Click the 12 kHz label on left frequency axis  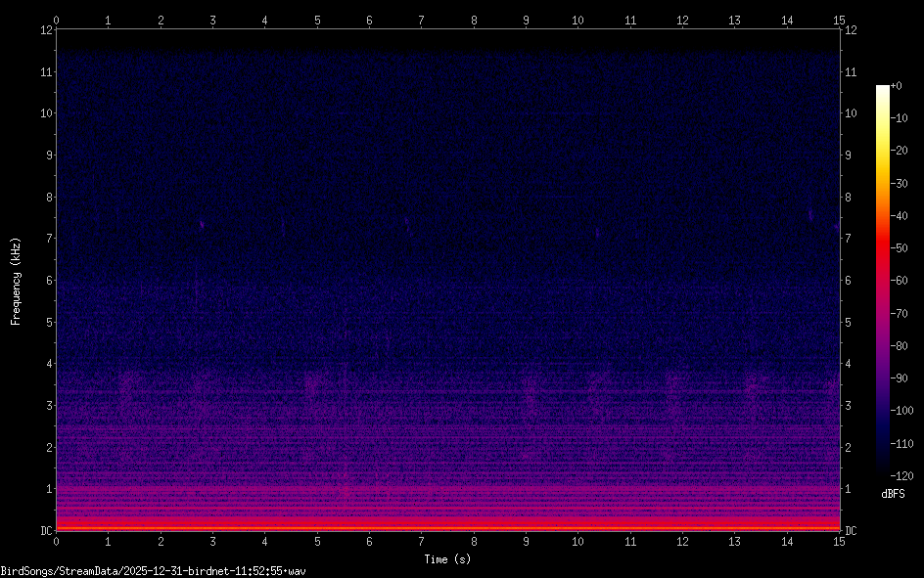tap(45, 30)
